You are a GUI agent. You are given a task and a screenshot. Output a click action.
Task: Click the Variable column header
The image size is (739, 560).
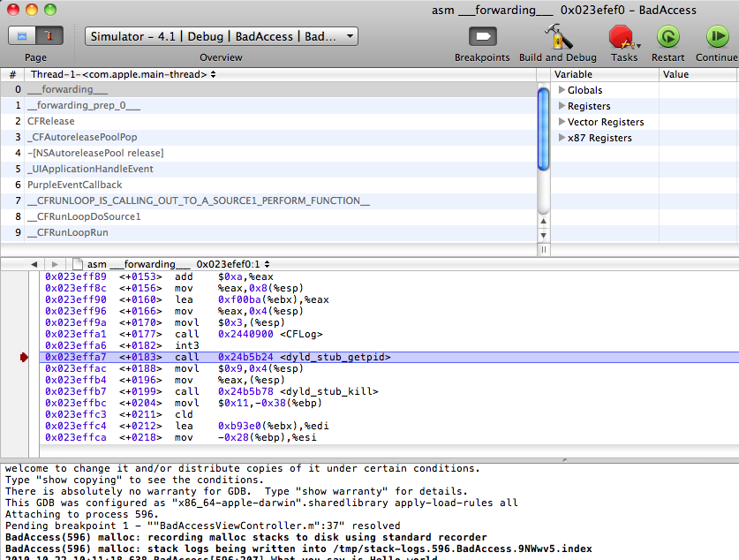(605, 74)
